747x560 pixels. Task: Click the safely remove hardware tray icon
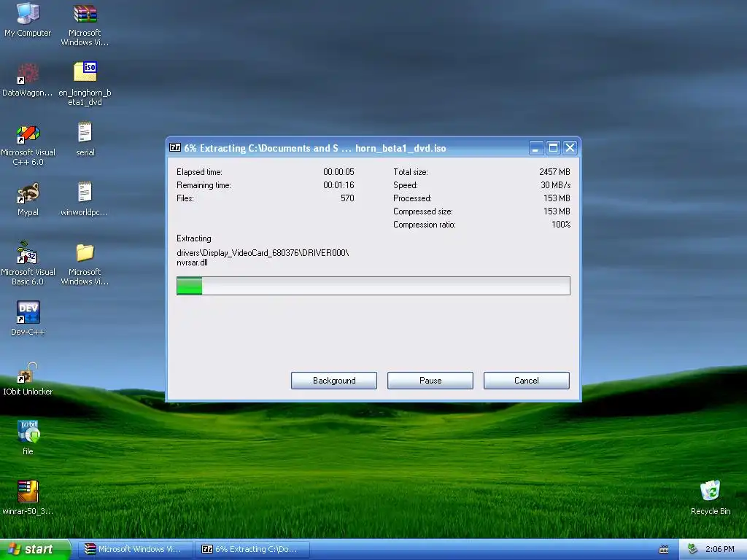click(x=693, y=549)
